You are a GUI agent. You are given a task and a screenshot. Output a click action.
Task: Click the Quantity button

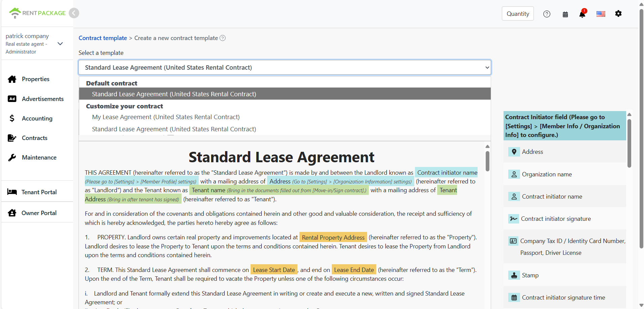[x=518, y=14]
